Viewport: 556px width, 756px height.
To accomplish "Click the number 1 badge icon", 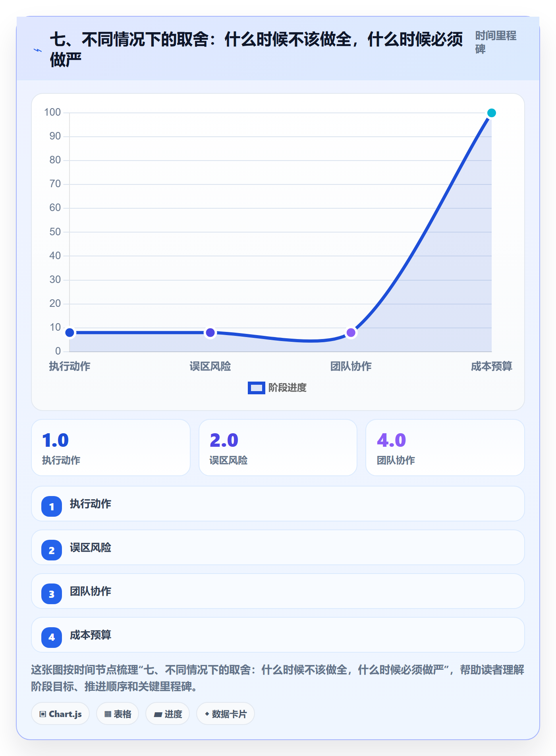I will coord(52,506).
